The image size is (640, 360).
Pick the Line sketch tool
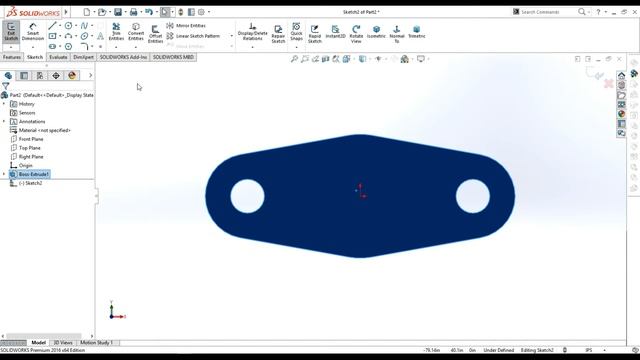click(x=52, y=26)
